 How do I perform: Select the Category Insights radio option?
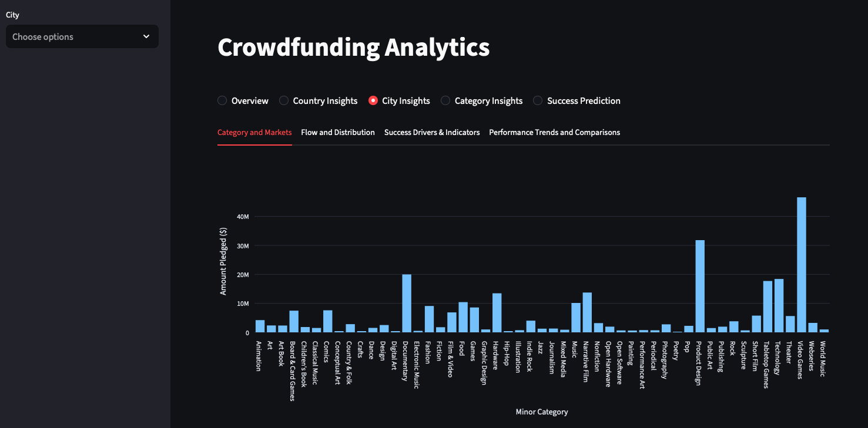coord(445,100)
